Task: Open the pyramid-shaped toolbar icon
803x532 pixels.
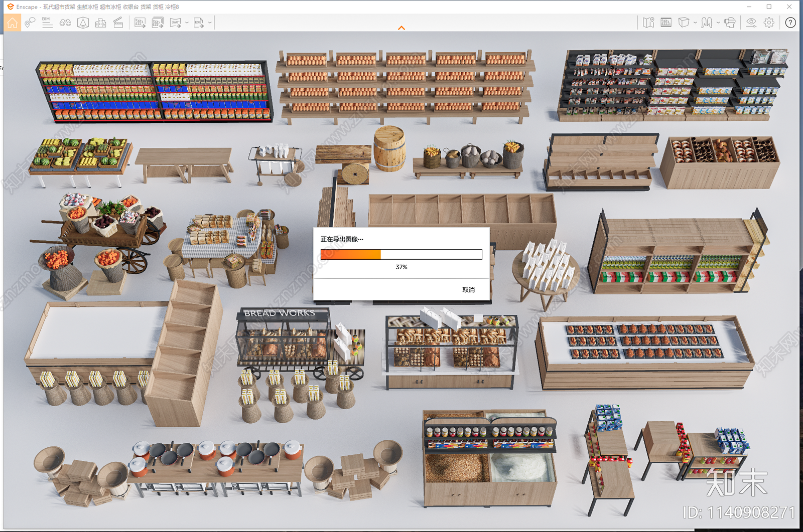Action: point(83,23)
